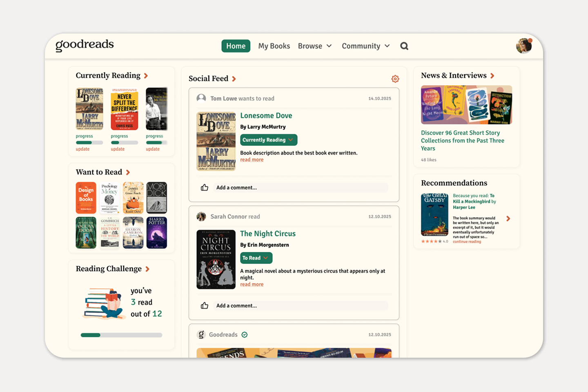Click the Sarah Connor name

pyautogui.click(x=229, y=216)
